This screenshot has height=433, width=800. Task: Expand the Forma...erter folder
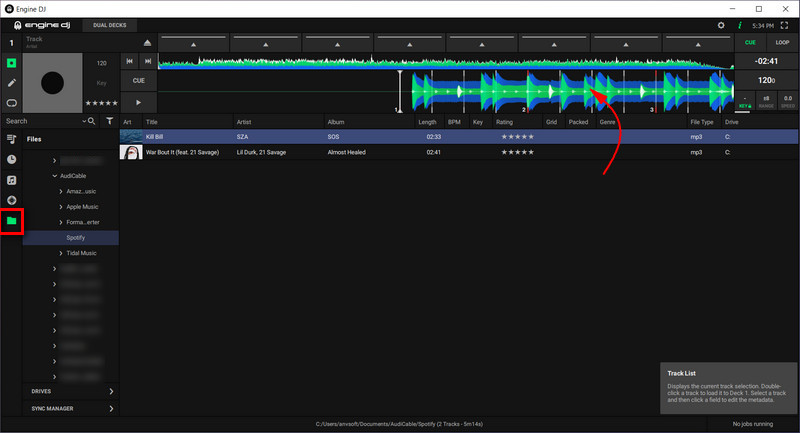pyautogui.click(x=61, y=222)
